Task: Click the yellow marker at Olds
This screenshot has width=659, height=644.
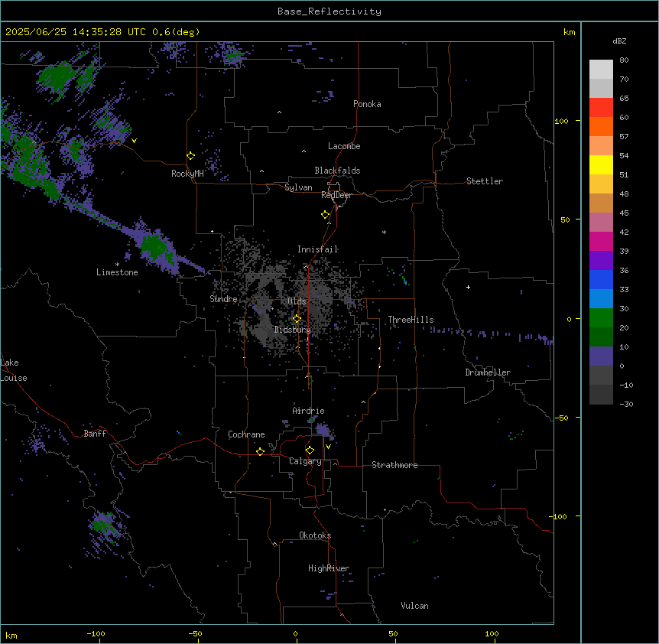Action: point(297,319)
